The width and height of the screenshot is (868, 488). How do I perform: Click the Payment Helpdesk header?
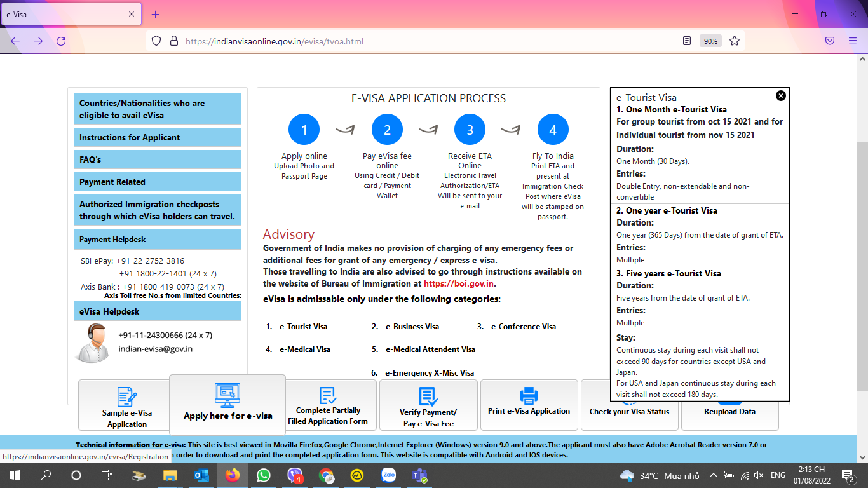click(158, 240)
